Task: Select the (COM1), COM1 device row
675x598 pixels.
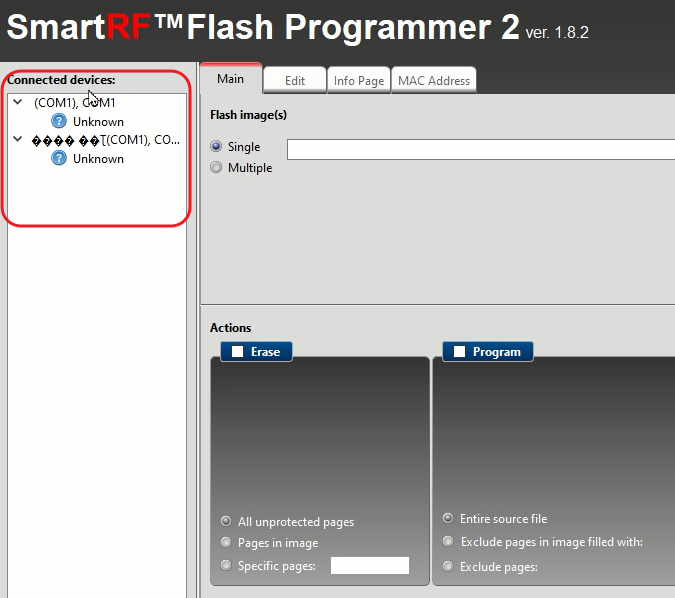Action: pos(74,103)
